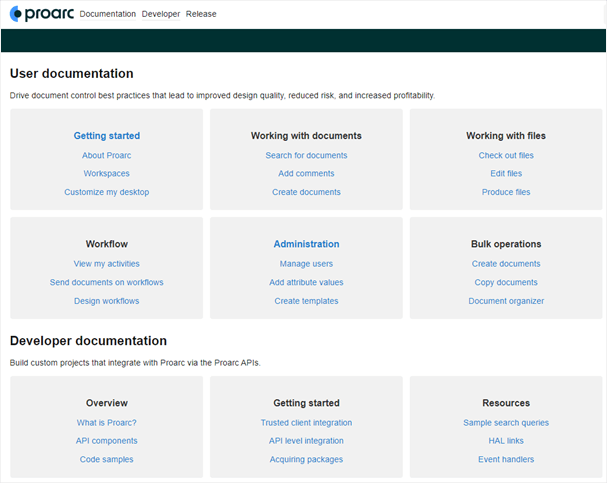This screenshot has height=483, width=607.
Task: Open the Administration heading link
Action: click(x=306, y=244)
